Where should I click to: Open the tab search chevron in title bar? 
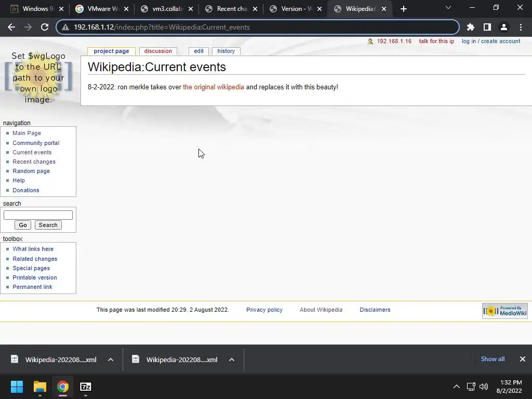click(x=448, y=7)
